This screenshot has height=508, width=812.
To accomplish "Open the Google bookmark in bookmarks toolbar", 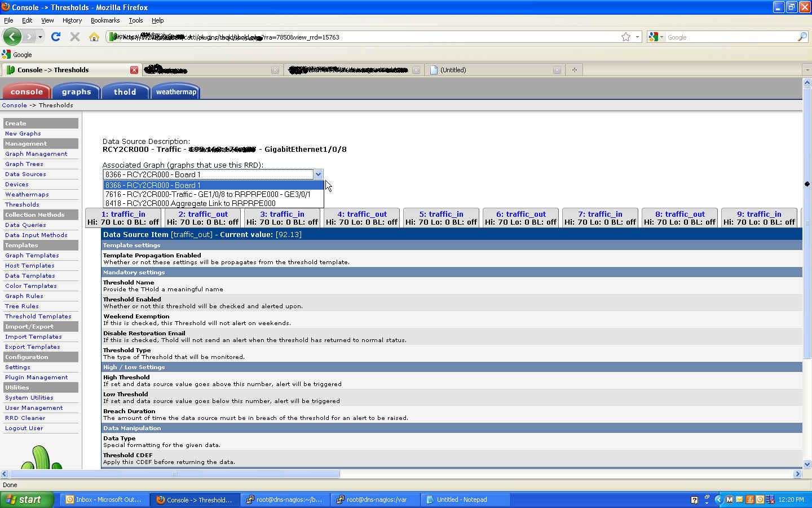I will (17, 55).
